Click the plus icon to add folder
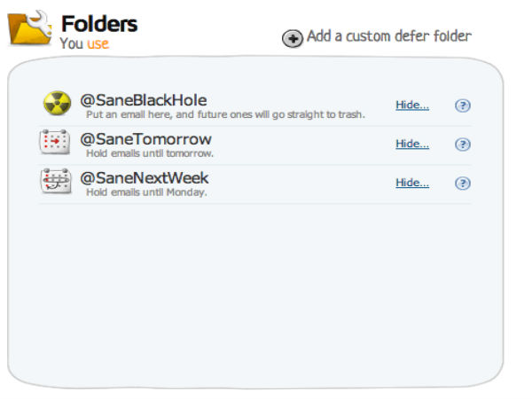Viewport: 532px width, 399px height. (293, 38)
